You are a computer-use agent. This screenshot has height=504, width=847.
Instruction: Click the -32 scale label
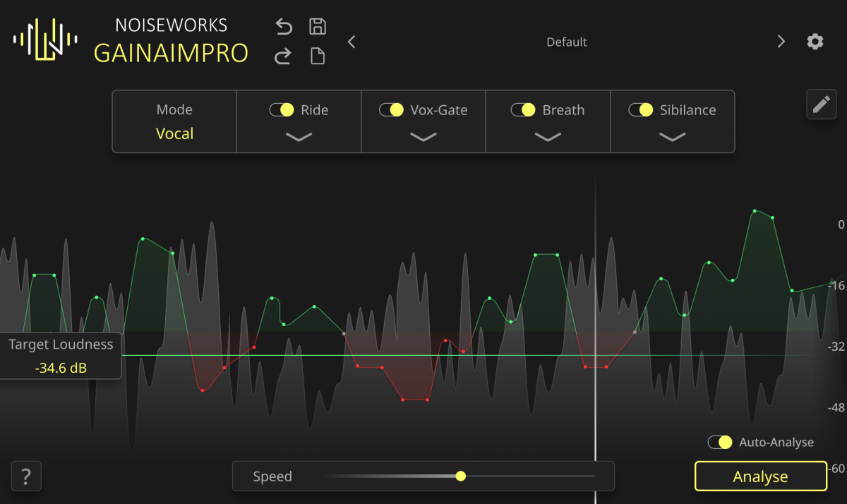[836, 347]
